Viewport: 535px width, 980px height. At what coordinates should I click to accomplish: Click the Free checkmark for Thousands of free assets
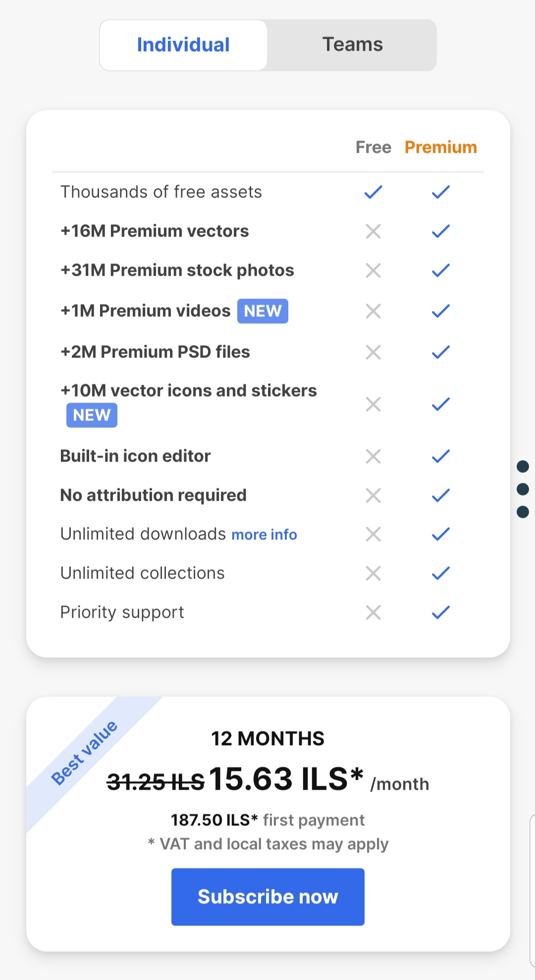tap(373, 192)
